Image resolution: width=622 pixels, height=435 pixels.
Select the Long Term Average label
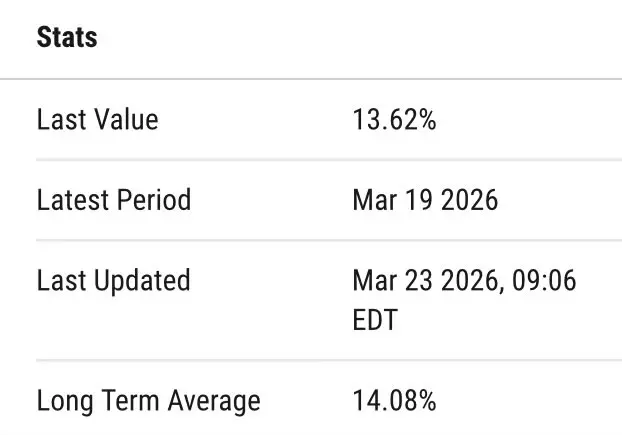(149, 401)
